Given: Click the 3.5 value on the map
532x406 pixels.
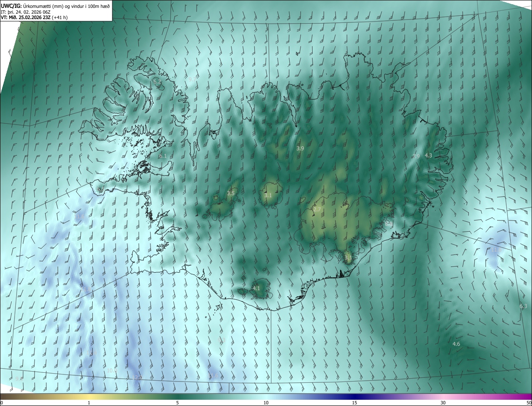Looking at the screenshot, I should coord(231,193).
